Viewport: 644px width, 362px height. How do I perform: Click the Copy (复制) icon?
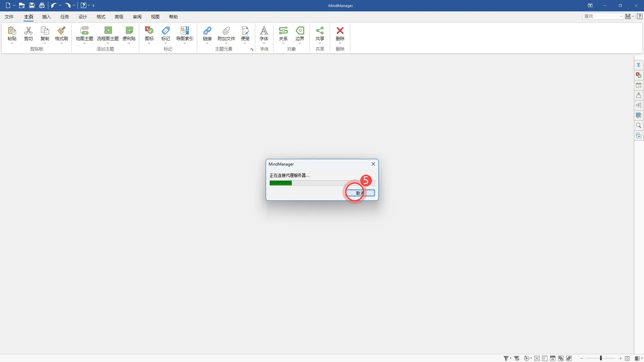pos(45,31)
